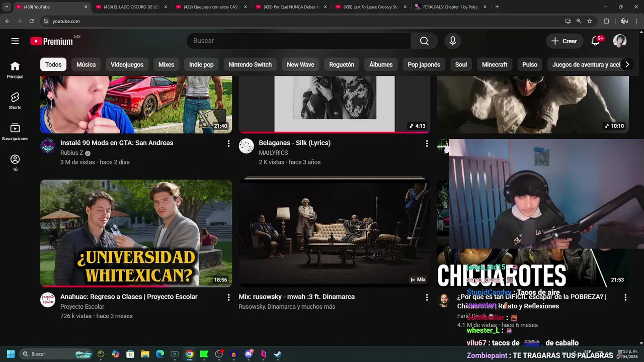
Task: Open options for rusowsky mwah mix
Action: pyautogui.click(x=427, y=297)
